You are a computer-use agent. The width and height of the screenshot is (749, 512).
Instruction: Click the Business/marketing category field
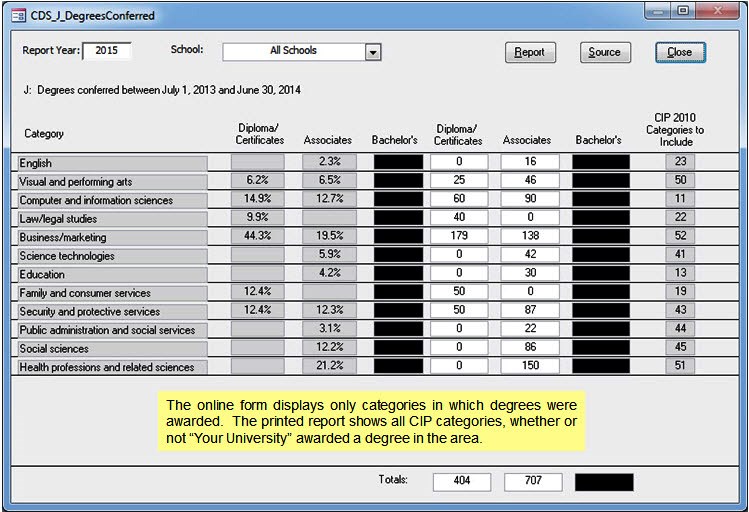point(113,238)
